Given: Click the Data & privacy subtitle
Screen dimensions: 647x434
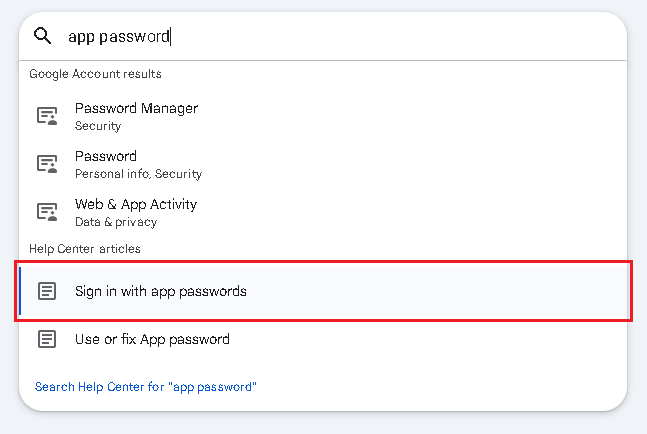Looking at the screenshot, I should pos(116,222).
